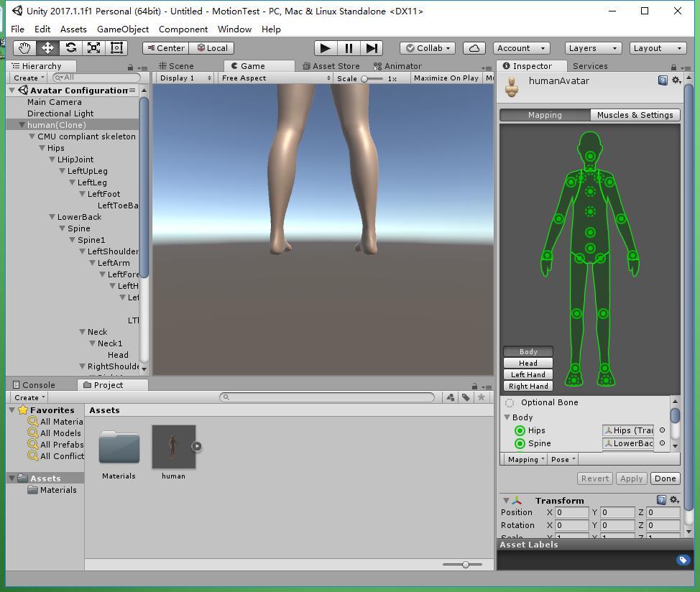Image resolution: width=700 pixels, height=592 pixels.
Task: Switch to the Console tab
Action: point(34,385)
